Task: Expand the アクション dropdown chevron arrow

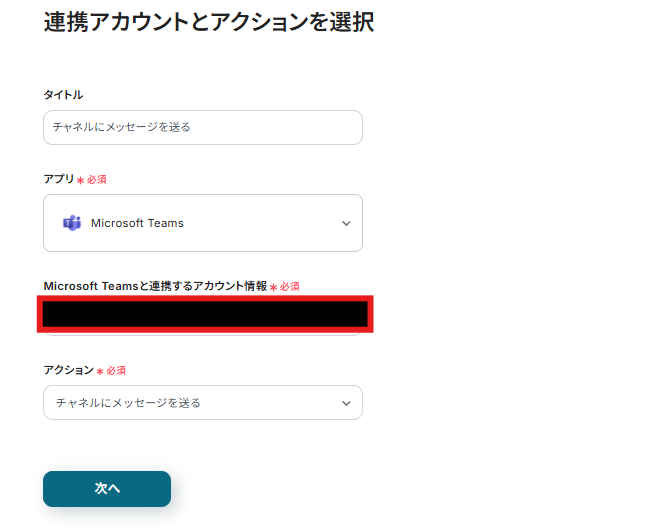Action: [346, 403]
